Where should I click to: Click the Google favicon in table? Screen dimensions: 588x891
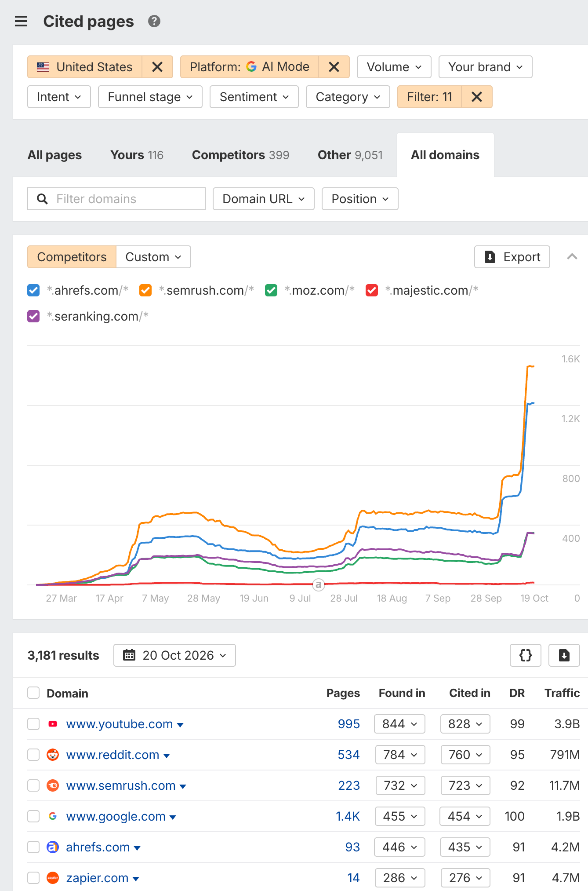coord(53,816)
